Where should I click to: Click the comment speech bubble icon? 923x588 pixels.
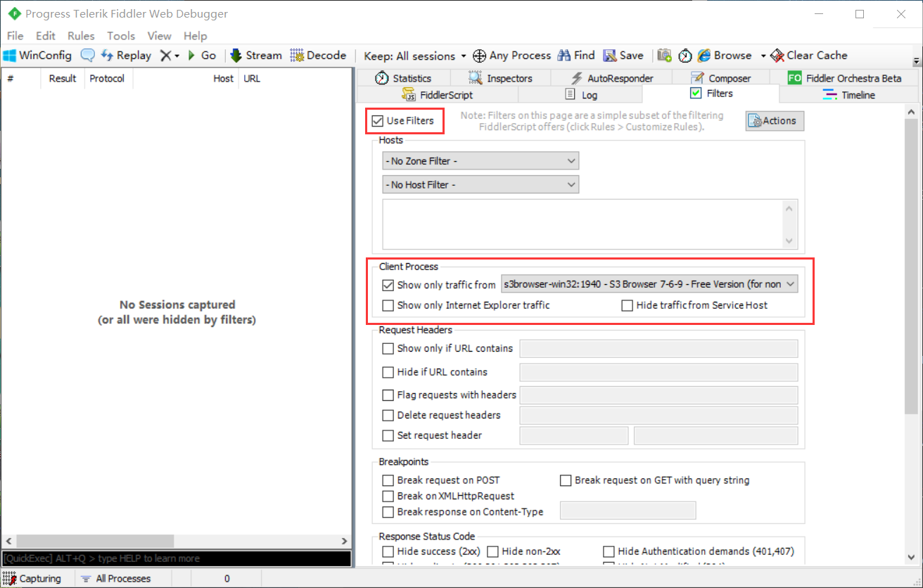click(x=87, y=56)
